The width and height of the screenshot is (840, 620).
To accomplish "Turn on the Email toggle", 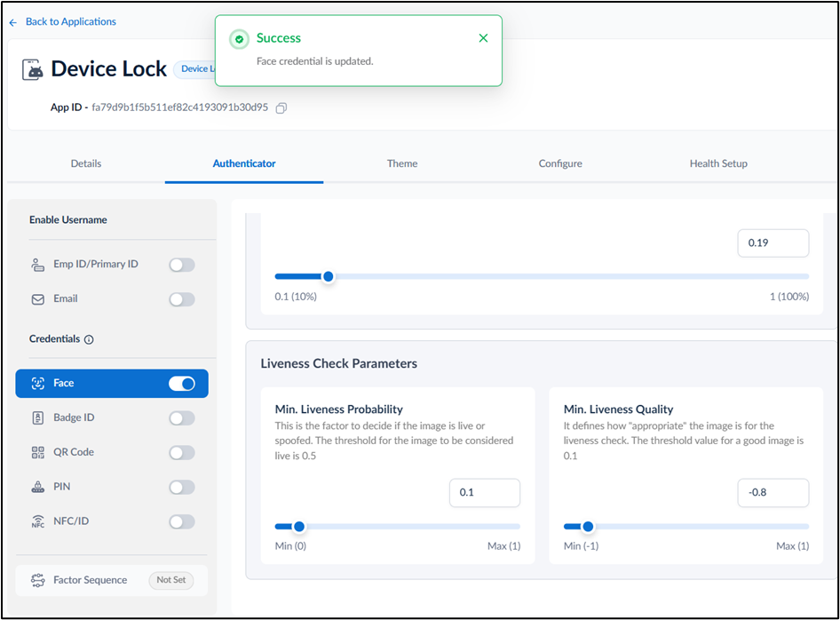I will (x=182, y=299).
